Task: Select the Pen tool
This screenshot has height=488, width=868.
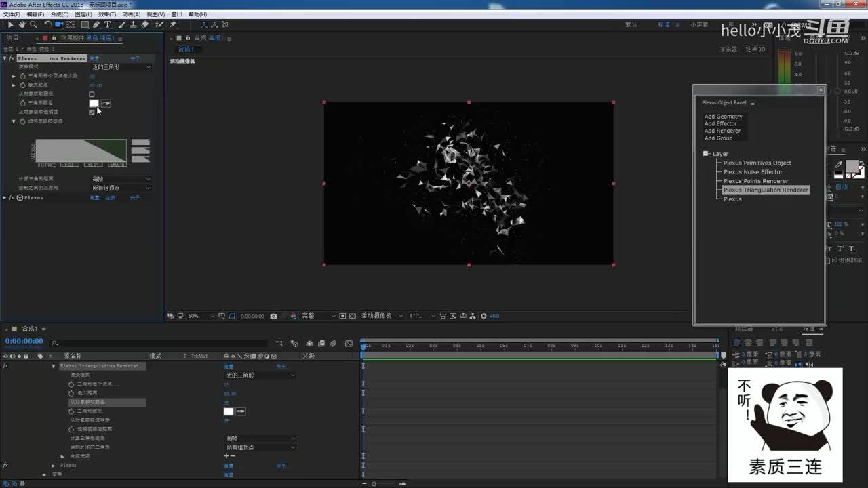Action: 96,24
